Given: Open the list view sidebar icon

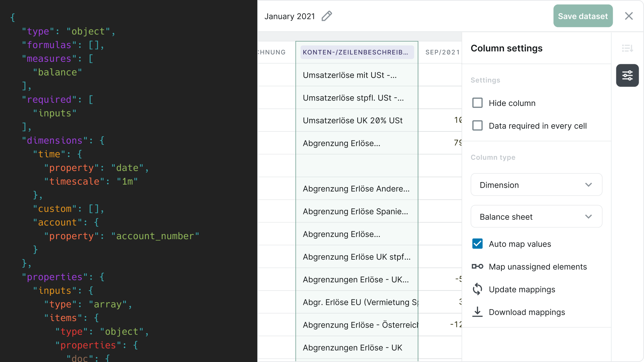Looking at the screenshot, I should [x=627, y=48].
